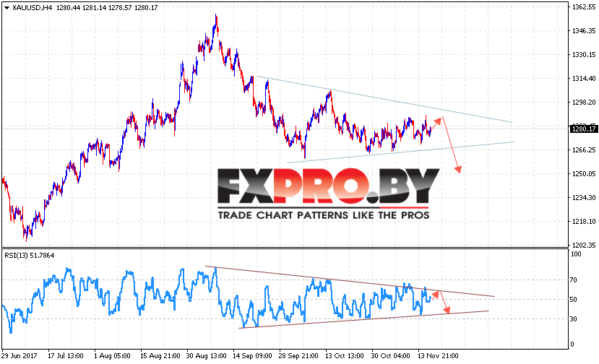This screenshot has width=599, height=364.
Task: Select RSI scale value 50
Action: (573, 300)
